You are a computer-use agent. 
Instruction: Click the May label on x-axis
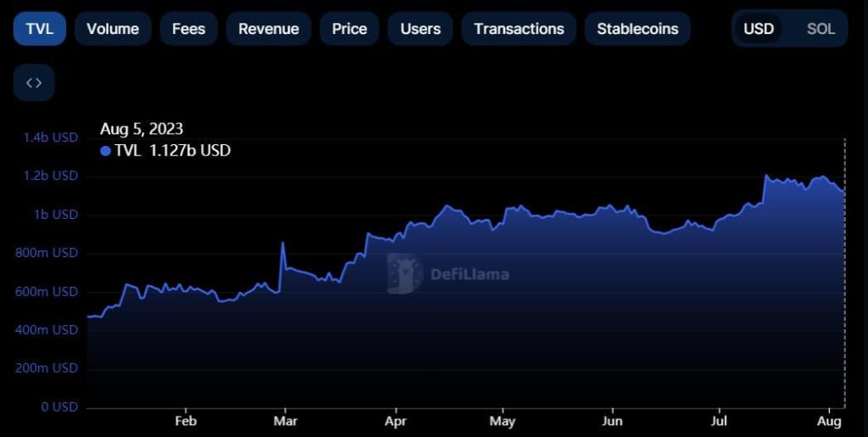pos(503,422)
